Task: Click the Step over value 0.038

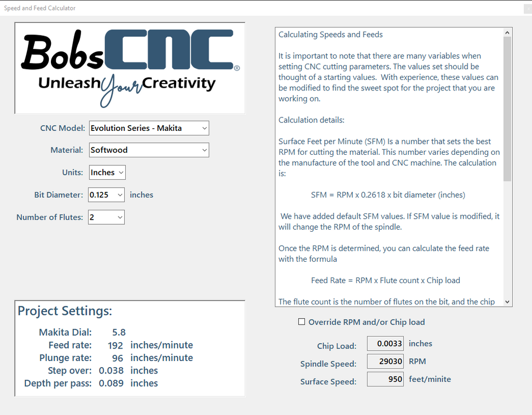Action: coord(111,370)
